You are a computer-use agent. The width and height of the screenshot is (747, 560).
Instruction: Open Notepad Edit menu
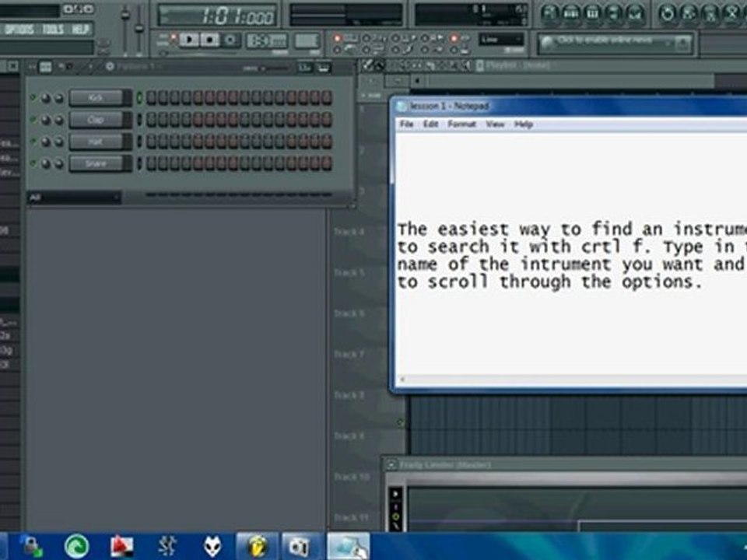pyautogui.click(x=430, y=124)
